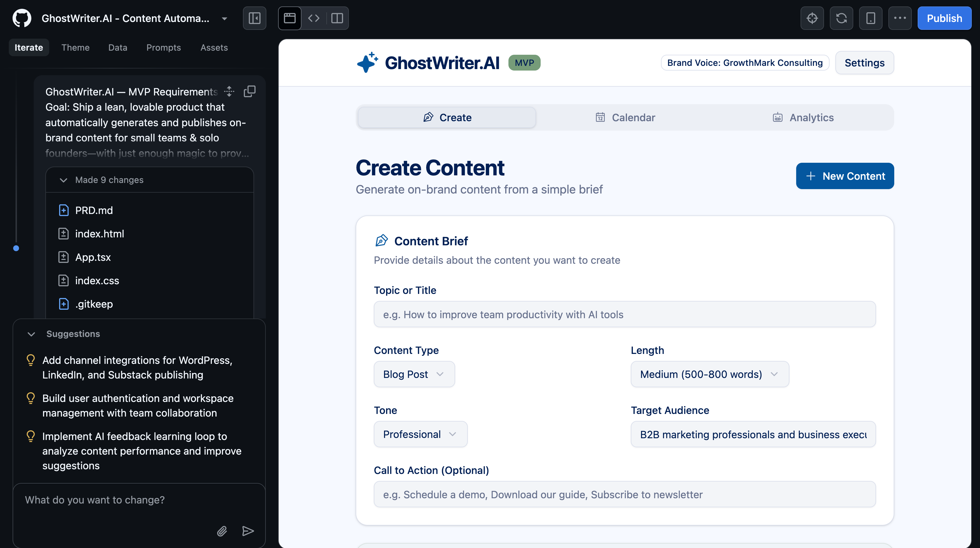Collapse the Made 9 changes list
Screen dimensions: 980x548
pyautogui.click(x=64, y=180)
